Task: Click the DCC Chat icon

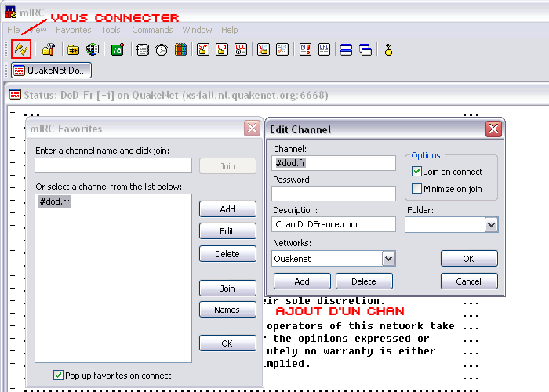Action: 222,49
